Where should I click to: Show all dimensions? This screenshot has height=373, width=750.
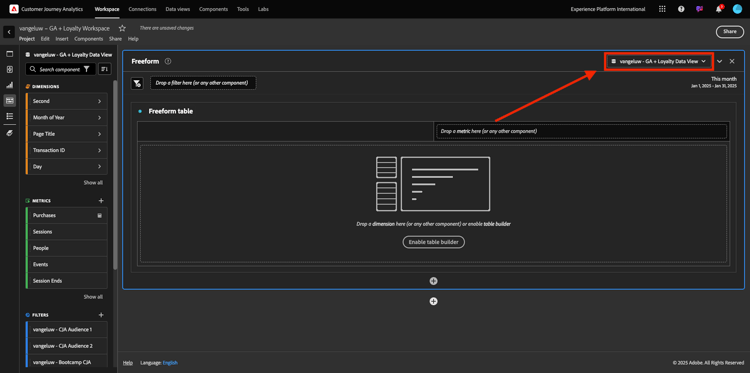coord(93,183)
